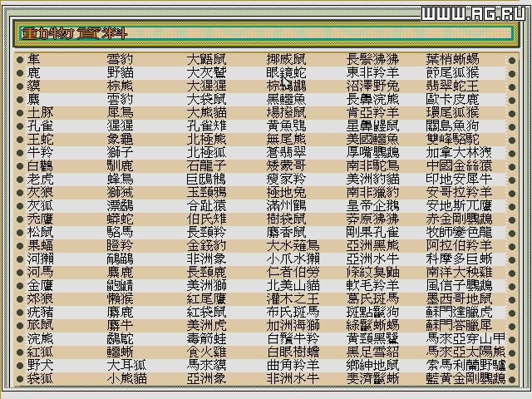Open the 眼鏡蛇 entry
This screenshot has height=399, width=532.
(286, 72)
